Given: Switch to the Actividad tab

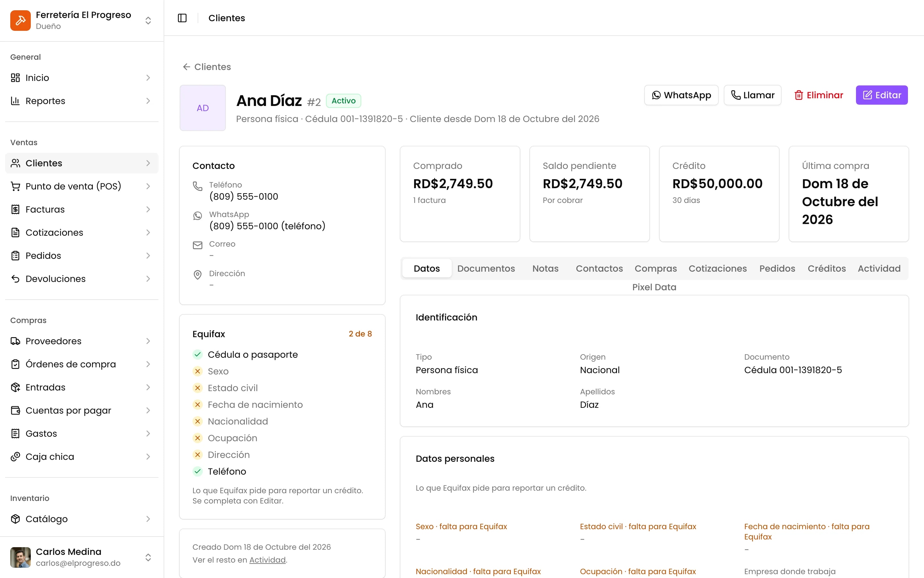Looking at the screenshot, I should point(879,268).
